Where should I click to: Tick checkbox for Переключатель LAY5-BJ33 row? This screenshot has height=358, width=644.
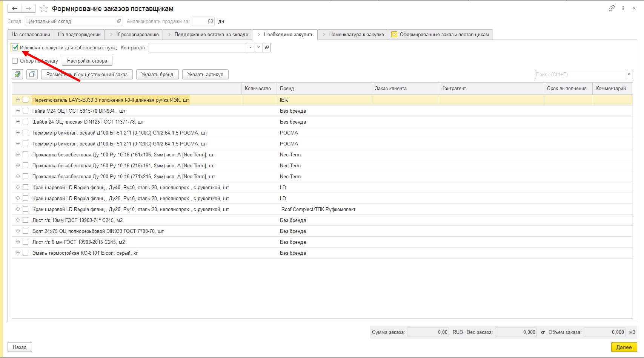click(x=26, y=100)
